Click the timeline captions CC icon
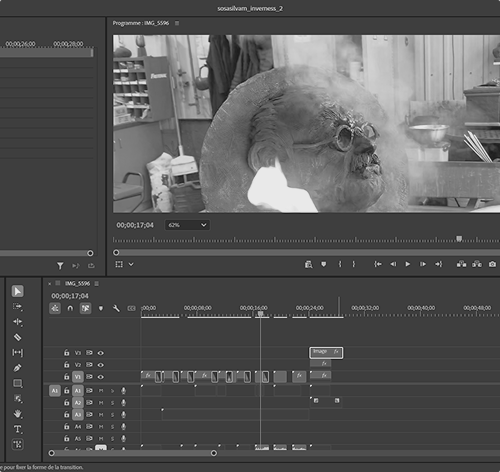Viewport: 500px width, 472px height. click(131, 308)
